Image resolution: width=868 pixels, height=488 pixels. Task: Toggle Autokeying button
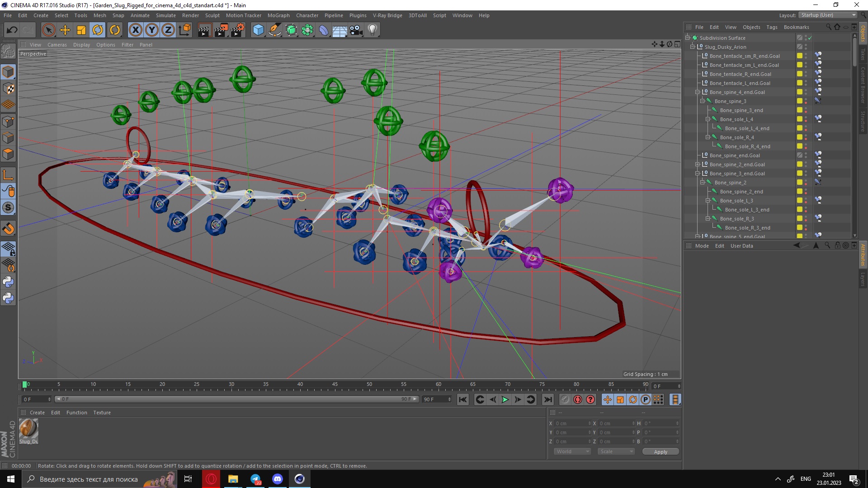(578, 399)
